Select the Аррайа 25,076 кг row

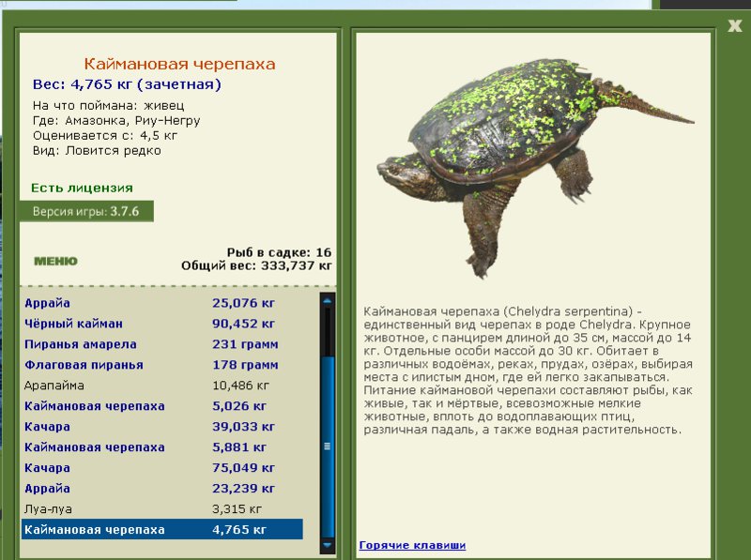pyautogui.click(x=162, y=303)
